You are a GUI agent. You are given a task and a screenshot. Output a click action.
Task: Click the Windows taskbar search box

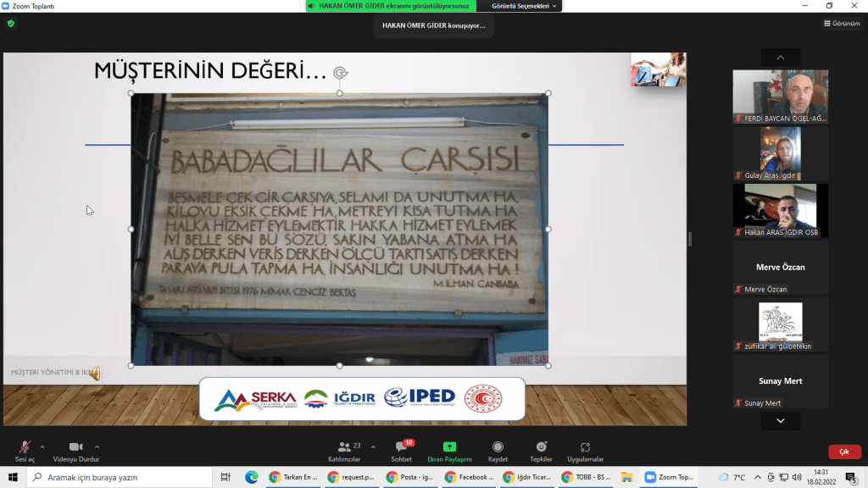coord(119,477)
